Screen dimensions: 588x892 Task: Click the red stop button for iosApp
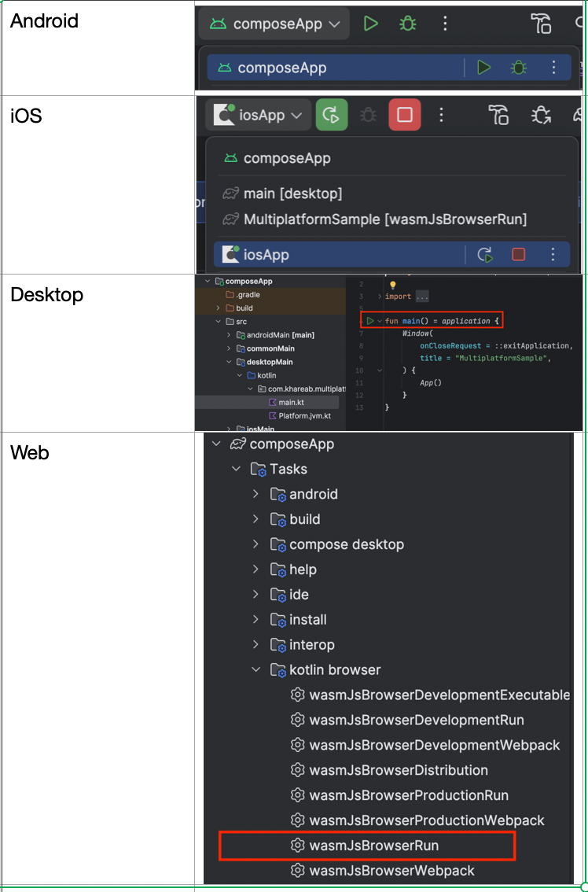click(x=404, y=116)
